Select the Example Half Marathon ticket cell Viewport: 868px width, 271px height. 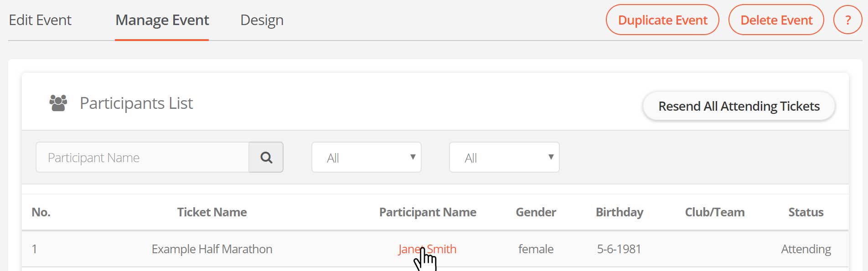pos(212,249)
